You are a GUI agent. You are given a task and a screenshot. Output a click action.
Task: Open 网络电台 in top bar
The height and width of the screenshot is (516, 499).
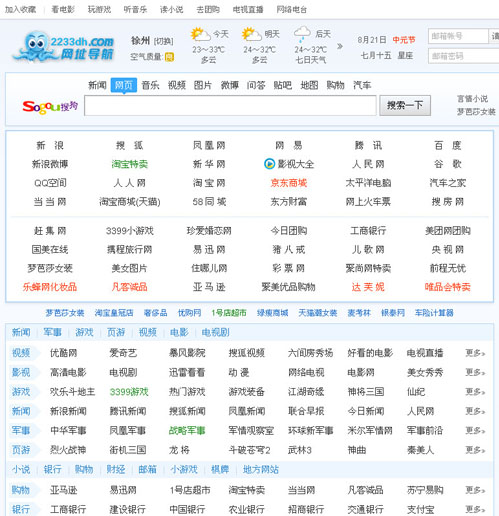(292, 9)
